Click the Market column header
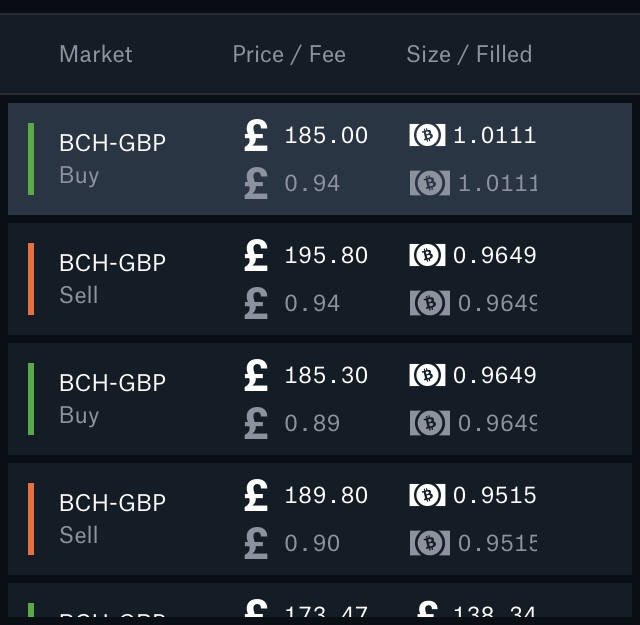This screenshot has height=625, width=640. coord(96,54)
